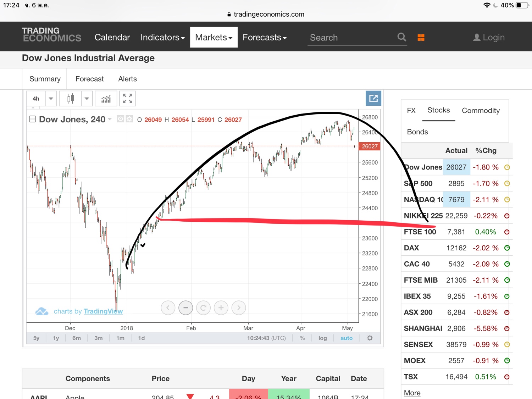Viewport: 532px width, 399px height.
Task: Tap the tradingeconomics.com address bar
Action: 266,14
